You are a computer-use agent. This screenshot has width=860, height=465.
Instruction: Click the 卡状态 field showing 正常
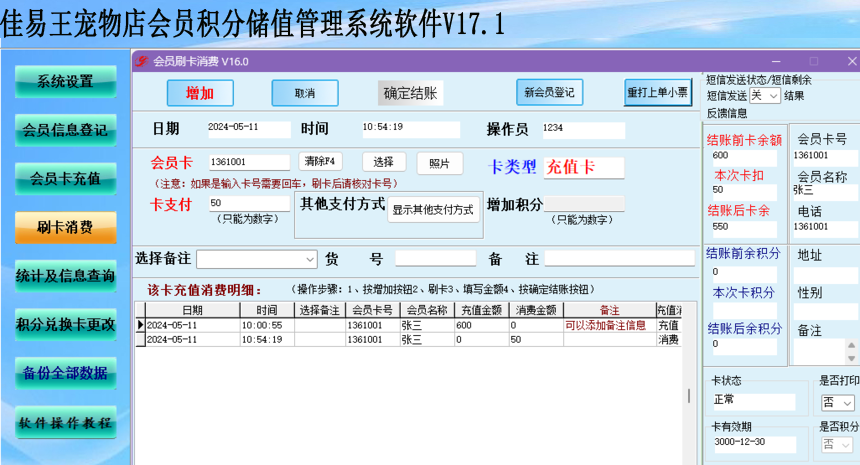753,401
